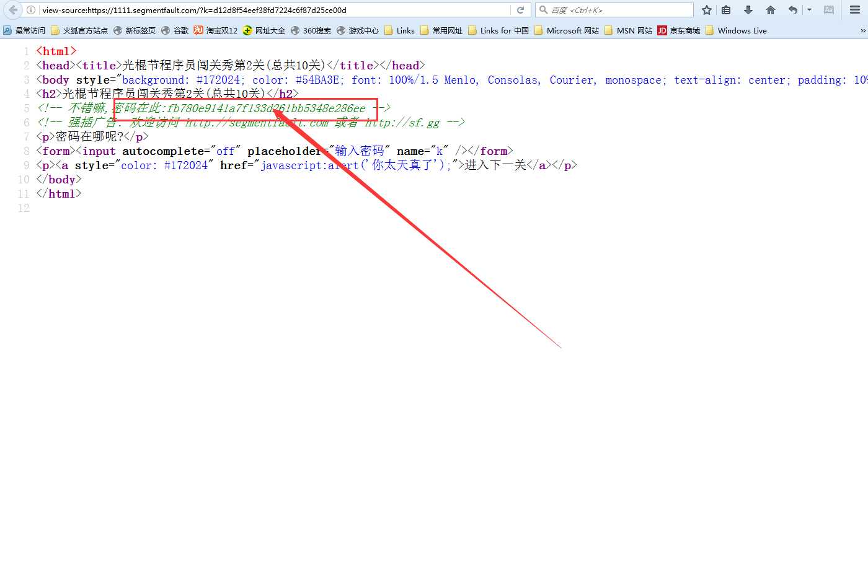
Task: Open the 火狐官方站点 bookmark folder
Action: [x=79, y=30]
